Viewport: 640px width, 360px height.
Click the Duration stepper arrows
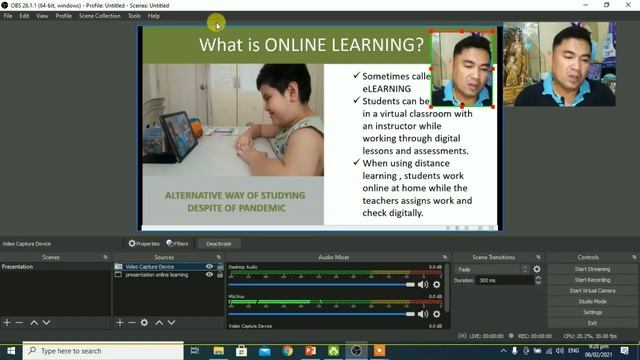538,280
